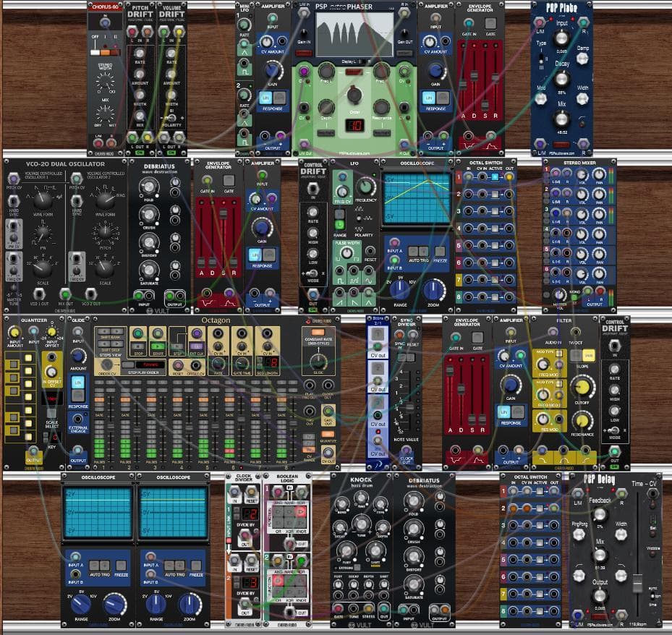Toggle channel 1 ACTIVE on Octal Switch beside Stereo Mixer
The image size is (672, 635).
point(495,176)
